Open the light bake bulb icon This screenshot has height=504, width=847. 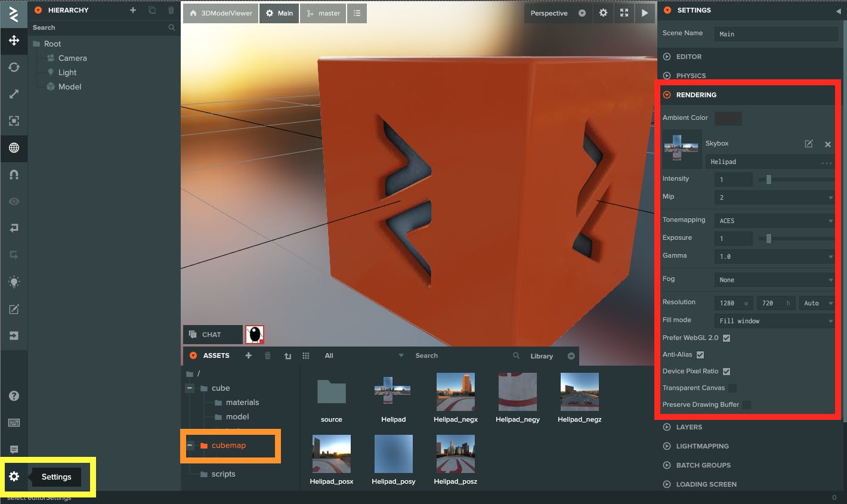pyautogui.click(x=14, y=282)
